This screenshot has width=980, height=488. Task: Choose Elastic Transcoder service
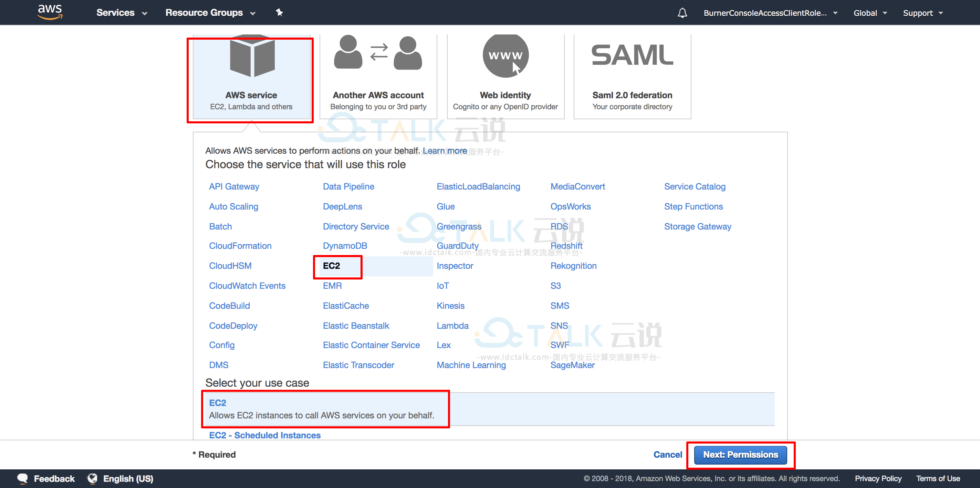click(358, 365)
